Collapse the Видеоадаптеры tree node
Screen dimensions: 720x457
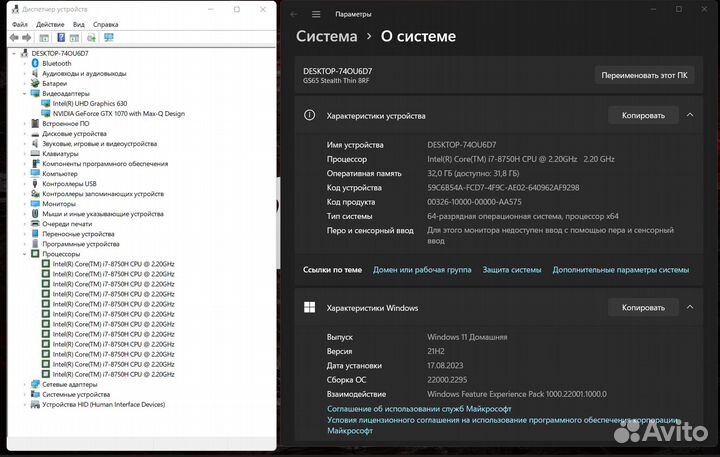point(26,93)
